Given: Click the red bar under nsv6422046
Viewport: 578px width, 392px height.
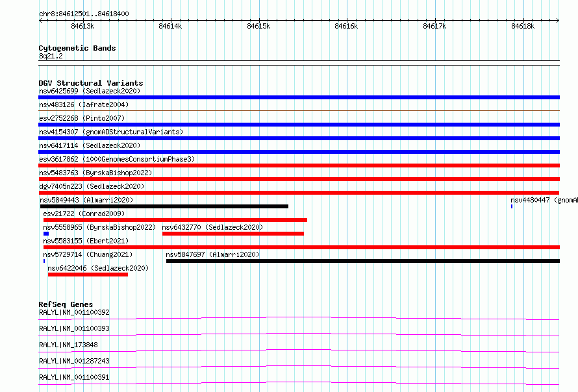Looking at the screenshot, I should (88, 275).
